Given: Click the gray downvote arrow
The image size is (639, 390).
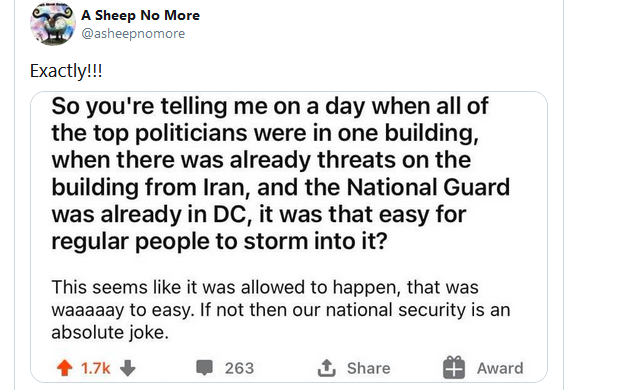Looking at the screenshot, I should coord(128,368).
